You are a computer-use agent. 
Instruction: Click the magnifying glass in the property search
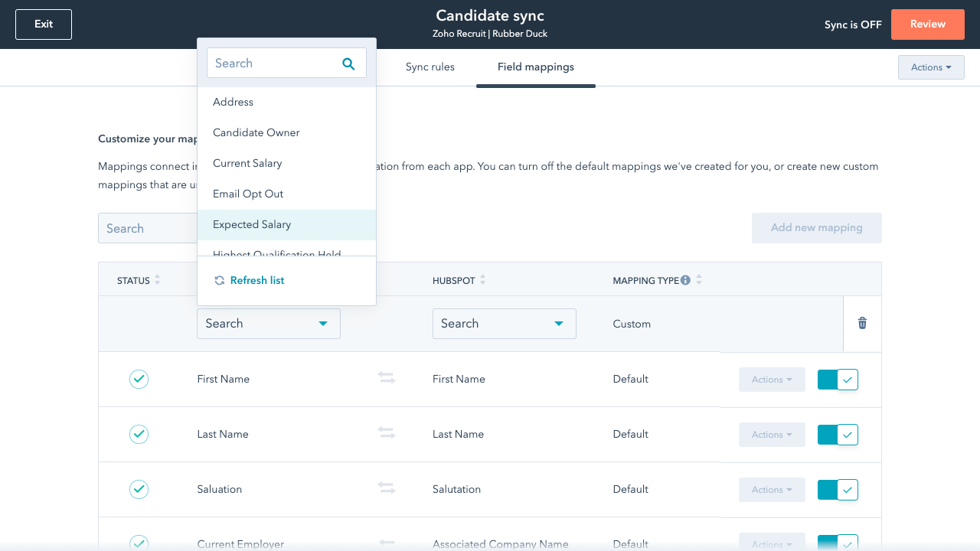[x=349, y=64]
